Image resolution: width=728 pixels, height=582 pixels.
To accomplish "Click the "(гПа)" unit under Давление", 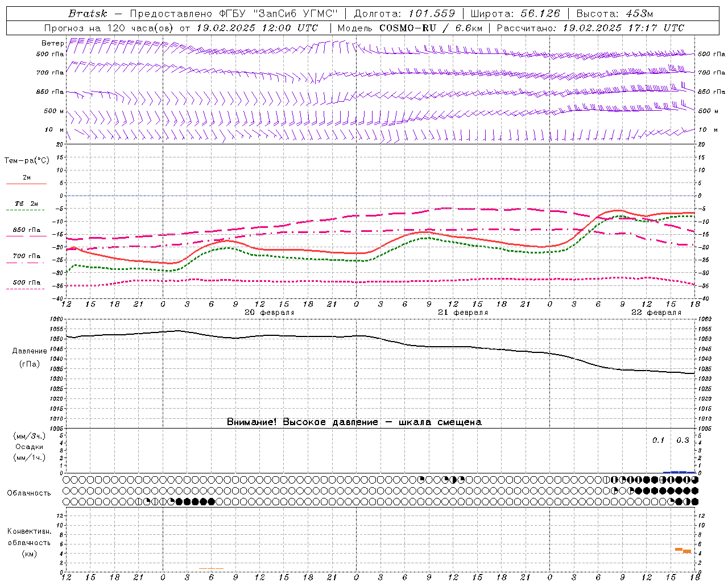I will tap(28, 364).
